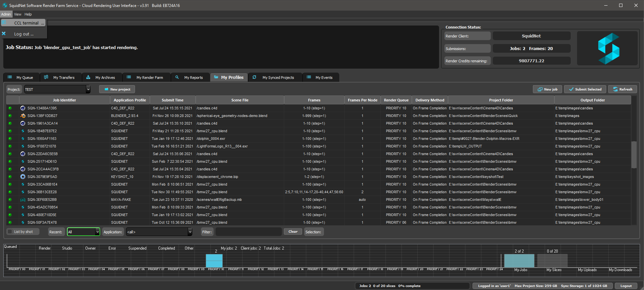Click the SquidNet logo in connection panel
Viewport: 644px width, 290px height.
click(609, 48)
